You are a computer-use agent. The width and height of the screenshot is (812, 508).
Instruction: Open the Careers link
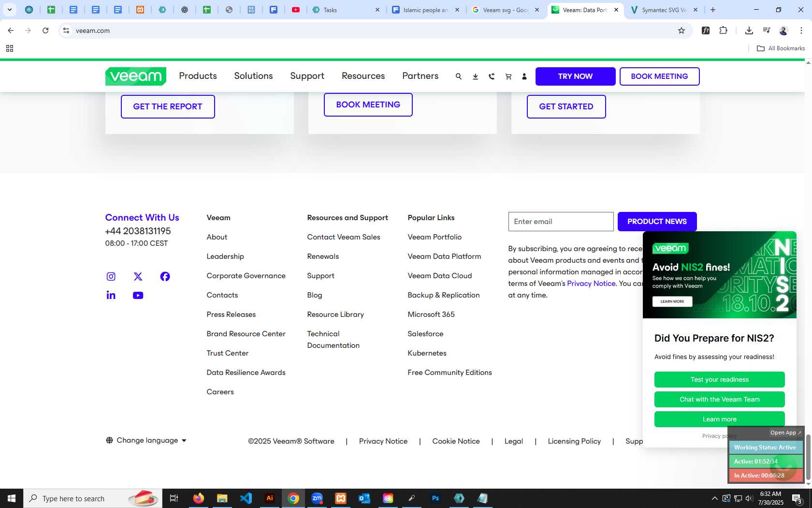[220, 392]
